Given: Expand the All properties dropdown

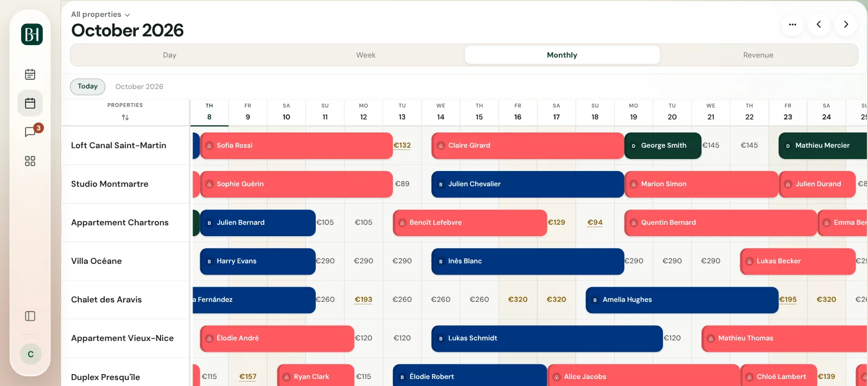Looking at the screenshot, I should coord(101,15).
